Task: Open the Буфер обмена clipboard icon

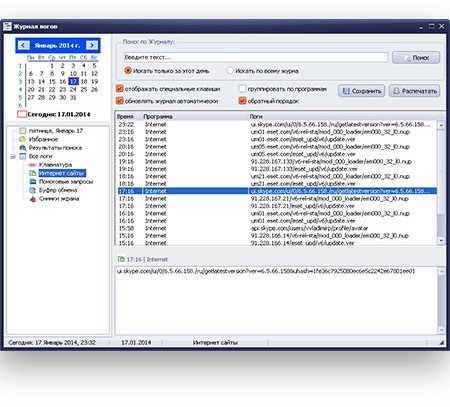Action: 33,190
